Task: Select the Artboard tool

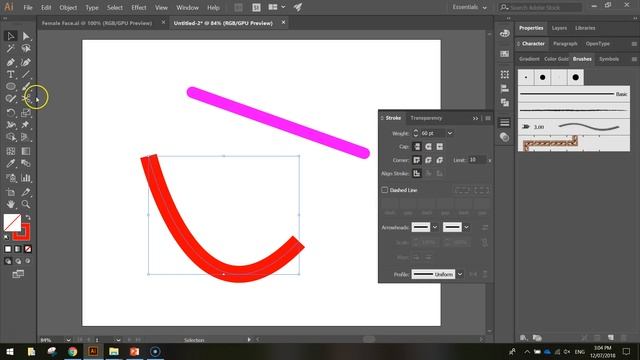Action: click(11, 192)
